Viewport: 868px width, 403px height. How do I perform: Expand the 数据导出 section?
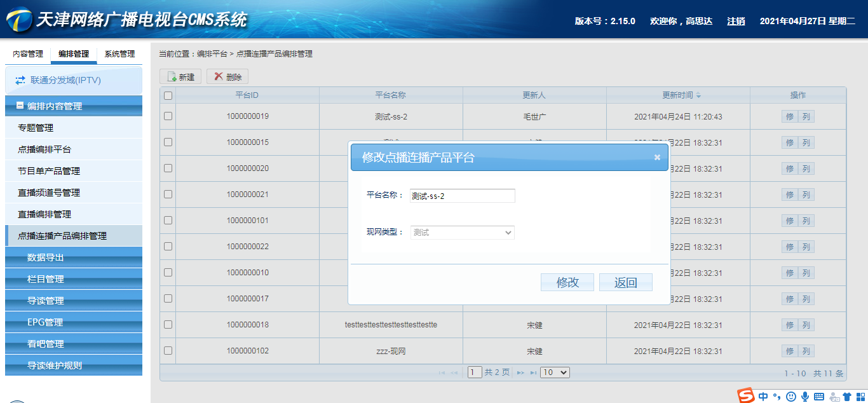point(74,257)
